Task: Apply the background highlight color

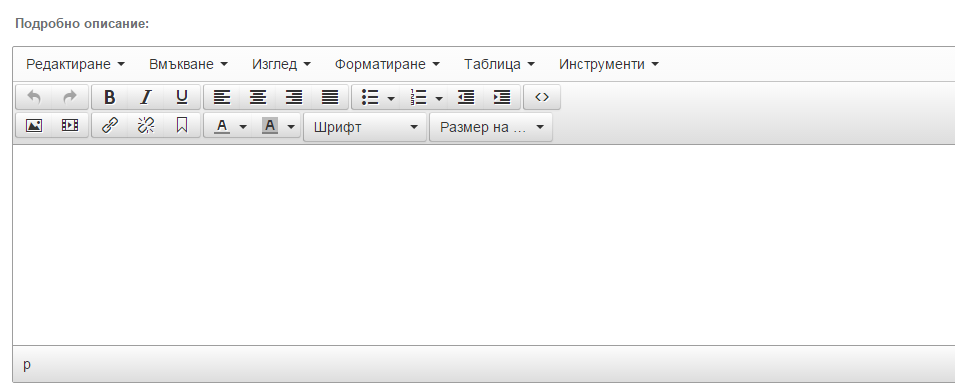Action: coord(270,126)
